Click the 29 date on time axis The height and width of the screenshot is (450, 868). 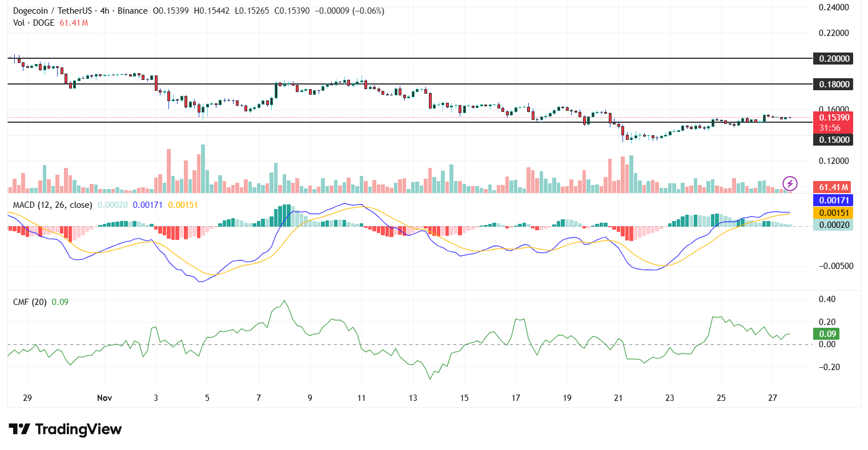[27, 398]
